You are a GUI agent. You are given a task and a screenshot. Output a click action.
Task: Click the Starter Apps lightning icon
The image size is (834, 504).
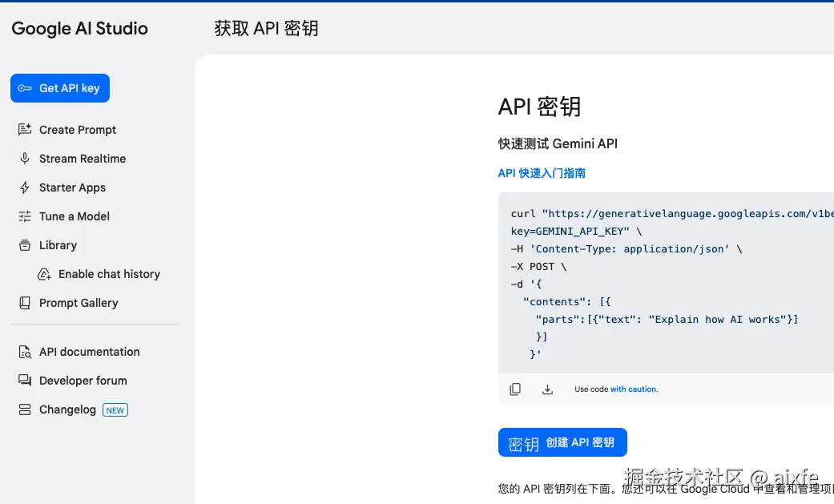coord(25,187)
